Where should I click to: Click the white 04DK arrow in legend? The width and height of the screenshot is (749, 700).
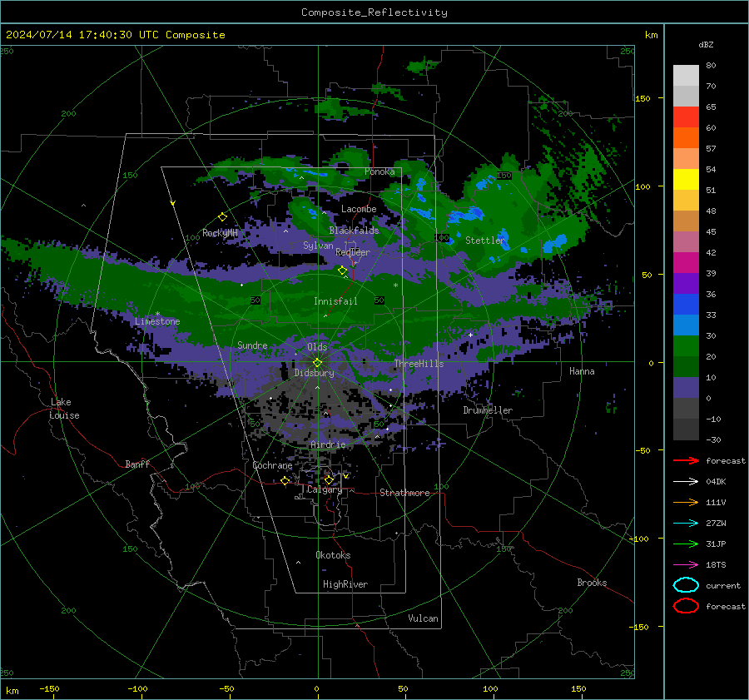[x=686, y=481]
